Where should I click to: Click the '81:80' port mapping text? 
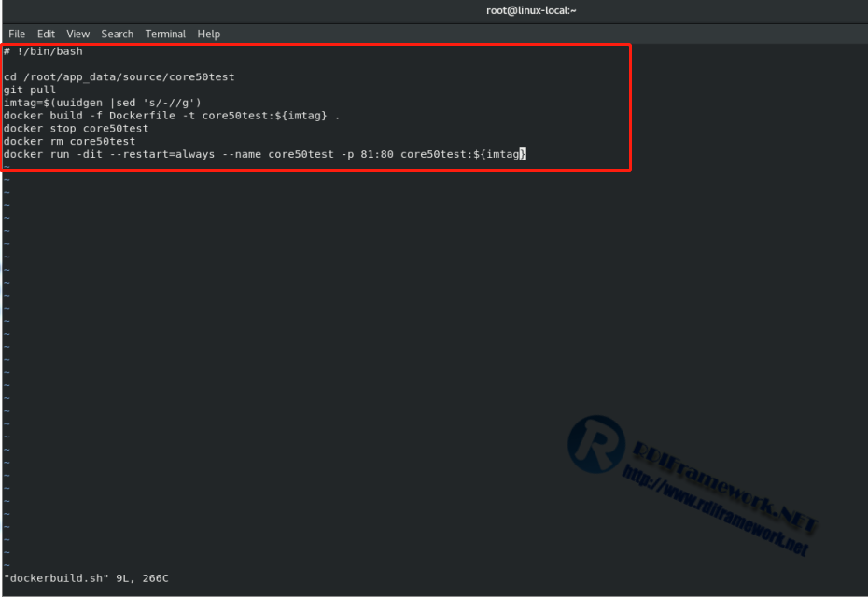(x=377, y=154)
